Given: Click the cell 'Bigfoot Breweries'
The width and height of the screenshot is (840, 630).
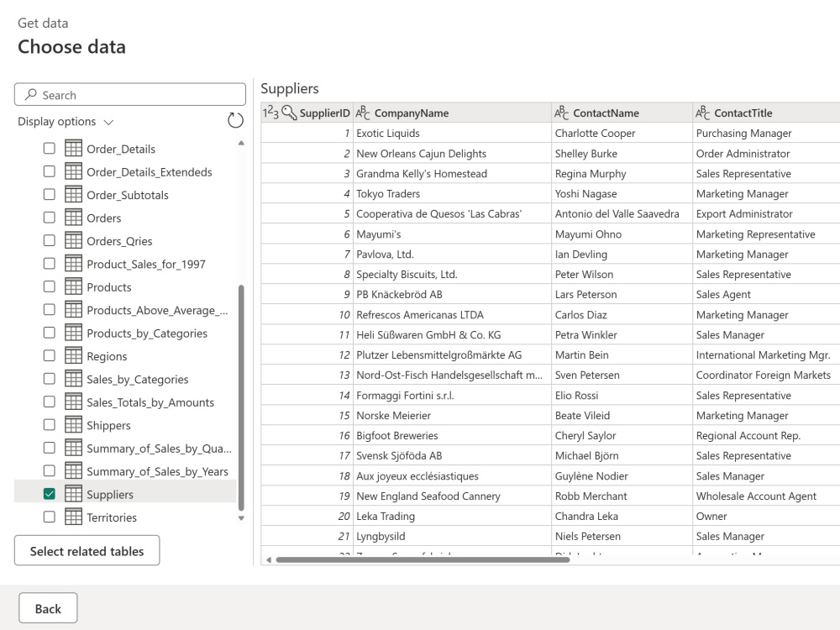Looking at the screenshot, I should pos(452,435).
